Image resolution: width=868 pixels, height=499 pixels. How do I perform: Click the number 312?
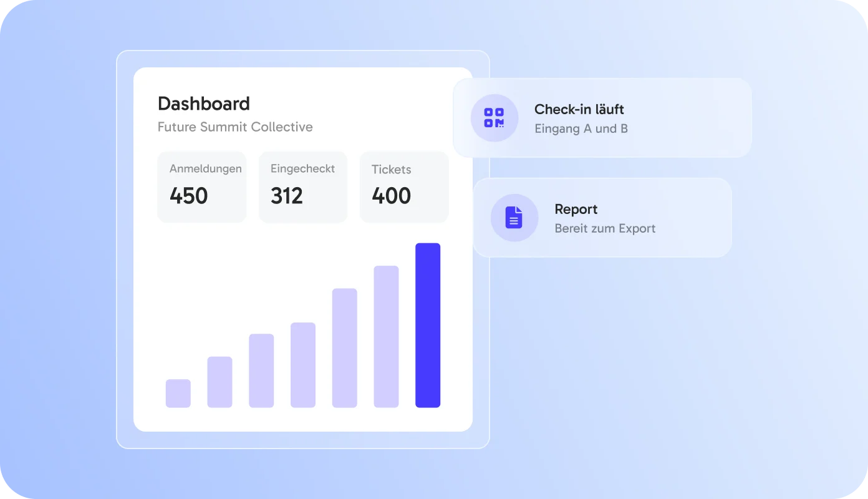[x=287, y=196]
